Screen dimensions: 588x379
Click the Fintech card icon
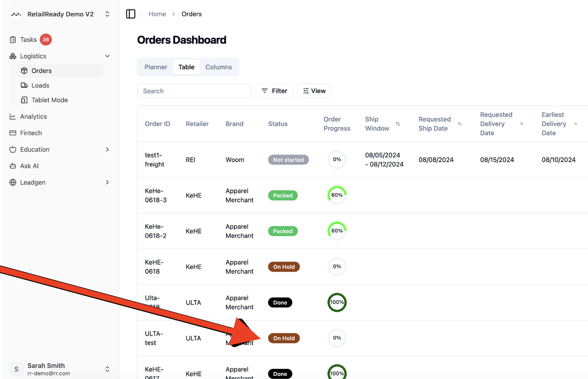[13, 133]
